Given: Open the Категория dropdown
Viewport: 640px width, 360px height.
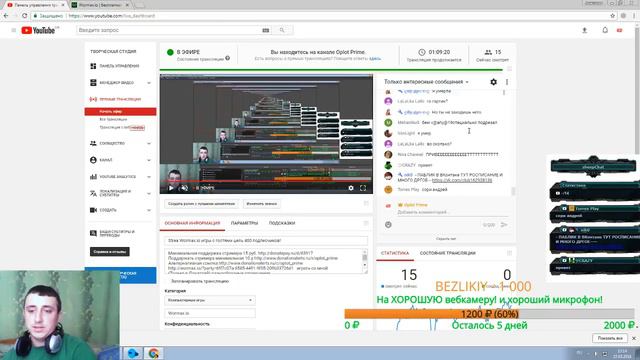Looking at the screenshot, I should click(210, 300).
